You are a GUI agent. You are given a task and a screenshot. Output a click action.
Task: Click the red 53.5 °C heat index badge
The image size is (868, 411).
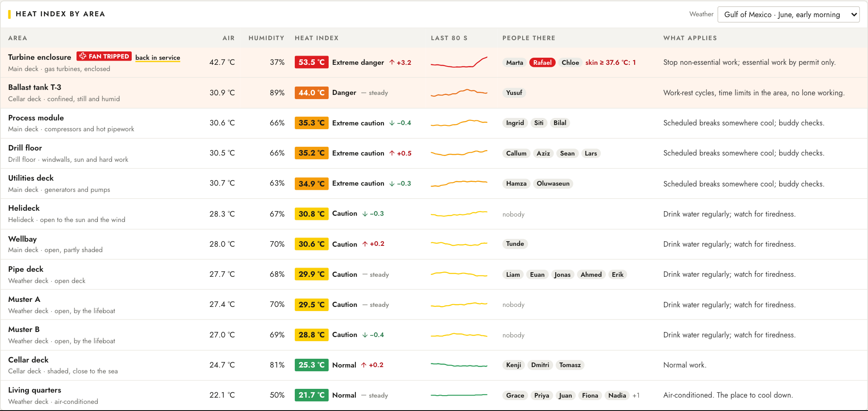pos(311,62)
